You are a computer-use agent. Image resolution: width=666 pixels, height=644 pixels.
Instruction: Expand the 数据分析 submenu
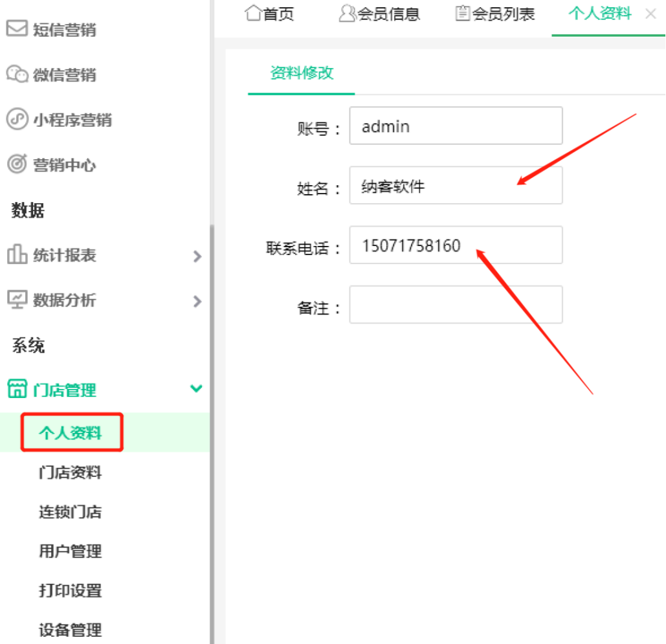[x=197, y=302]
